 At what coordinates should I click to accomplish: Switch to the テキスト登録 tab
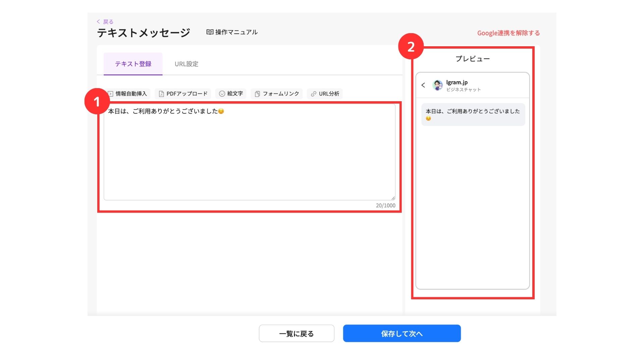[133, 64]
